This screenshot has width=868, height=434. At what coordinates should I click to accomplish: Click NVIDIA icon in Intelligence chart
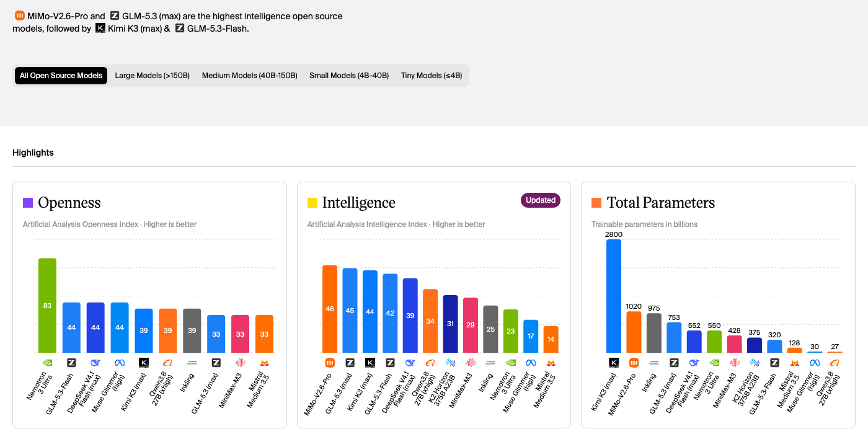tap(511, 363)
